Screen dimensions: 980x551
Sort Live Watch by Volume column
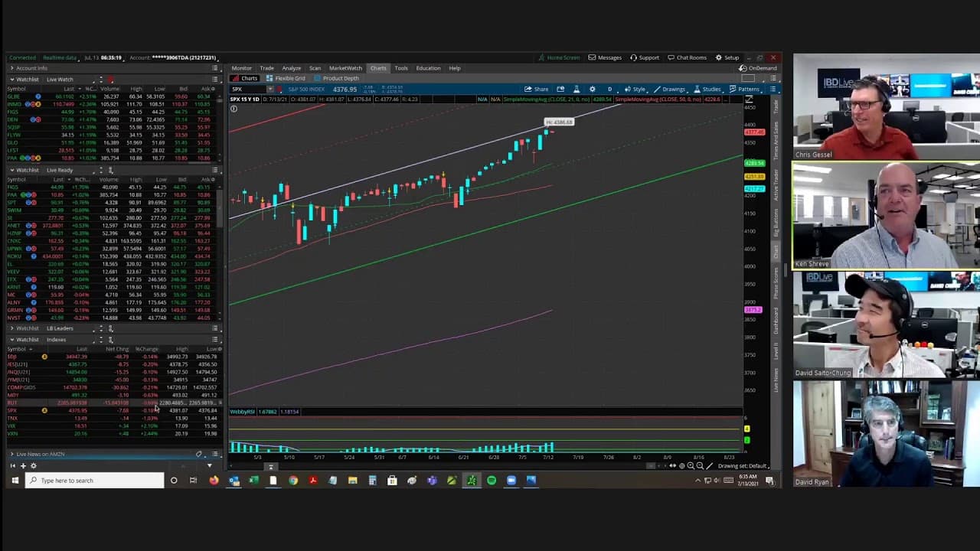tap(109, 89)
